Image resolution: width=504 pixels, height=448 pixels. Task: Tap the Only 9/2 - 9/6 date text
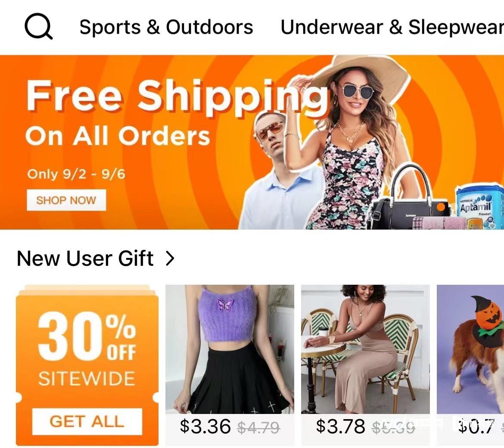[x=76, y=174]
